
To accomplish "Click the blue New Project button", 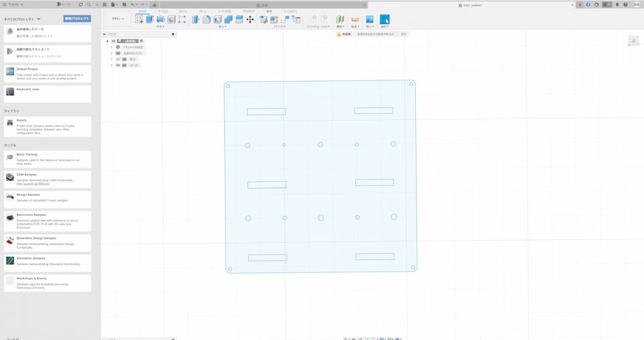I will coord(77,19).
